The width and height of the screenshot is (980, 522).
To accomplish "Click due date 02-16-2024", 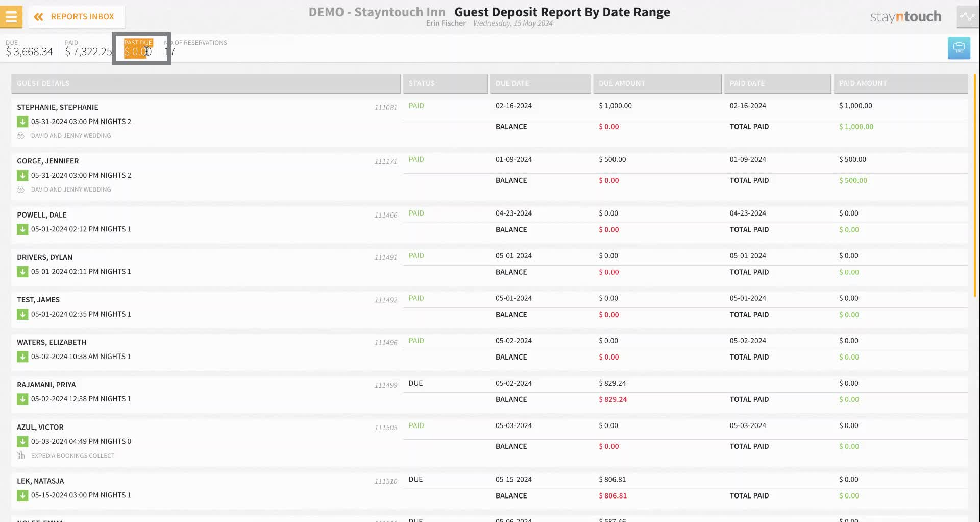I will pyautogui.click(x=513, y=106).
